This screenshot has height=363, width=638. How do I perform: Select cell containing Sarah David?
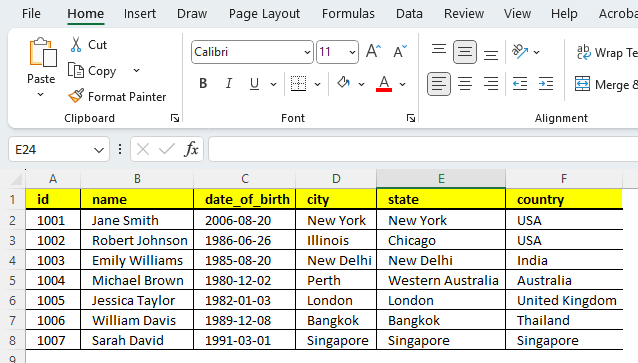pos(137,340)
